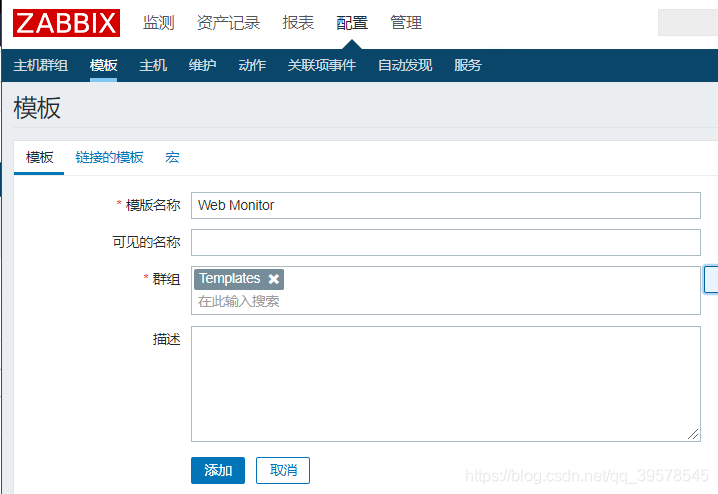
Task: Go to 维护 submenu
Action: [x=202, y=65]
